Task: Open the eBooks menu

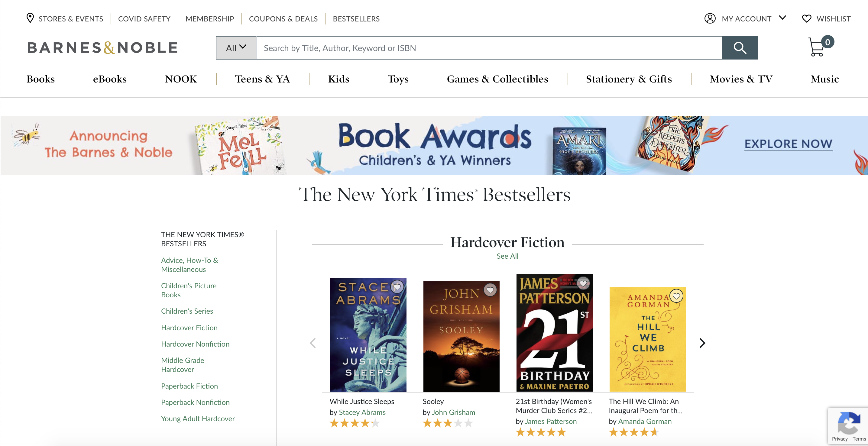Action: click(110, 79)
